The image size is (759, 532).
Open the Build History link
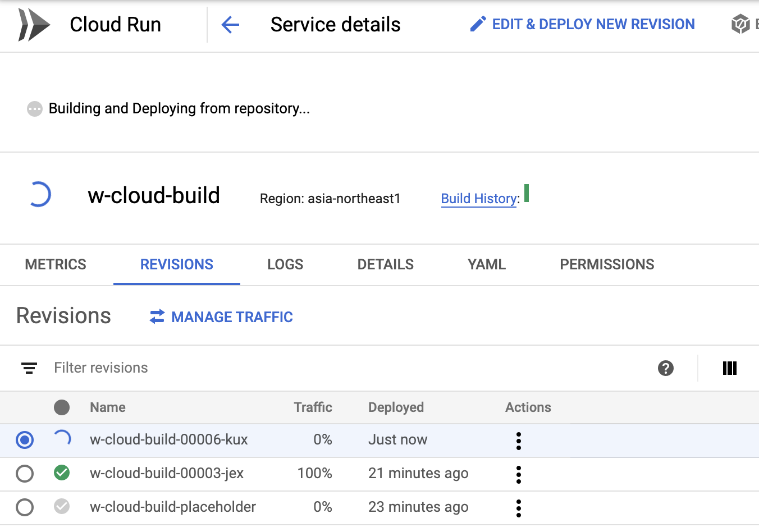click(x=479, y=199)
